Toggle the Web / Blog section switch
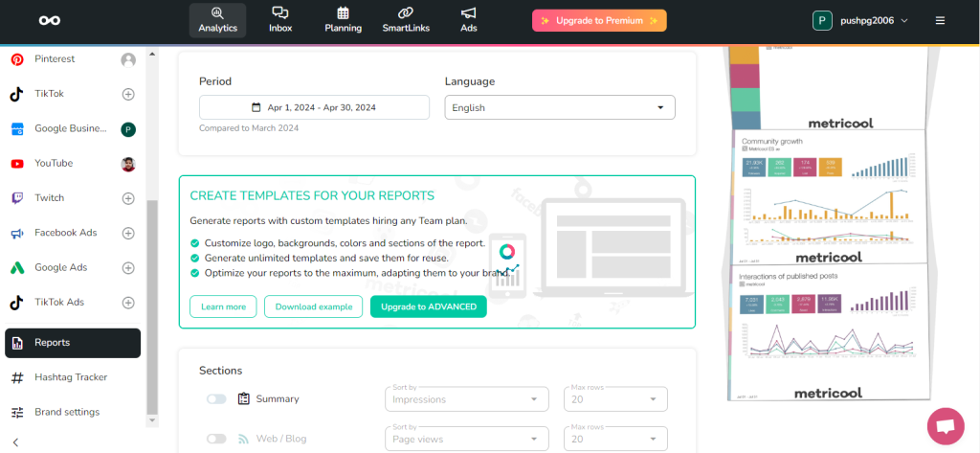 (x=216, y=440)
